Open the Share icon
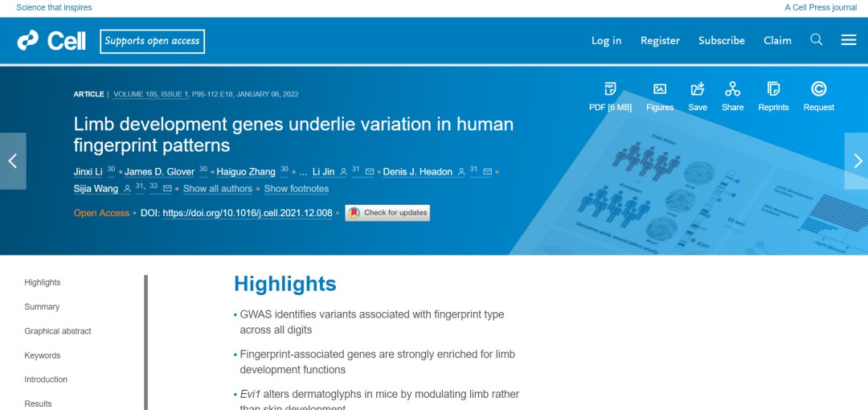 (x=732, y=89)
